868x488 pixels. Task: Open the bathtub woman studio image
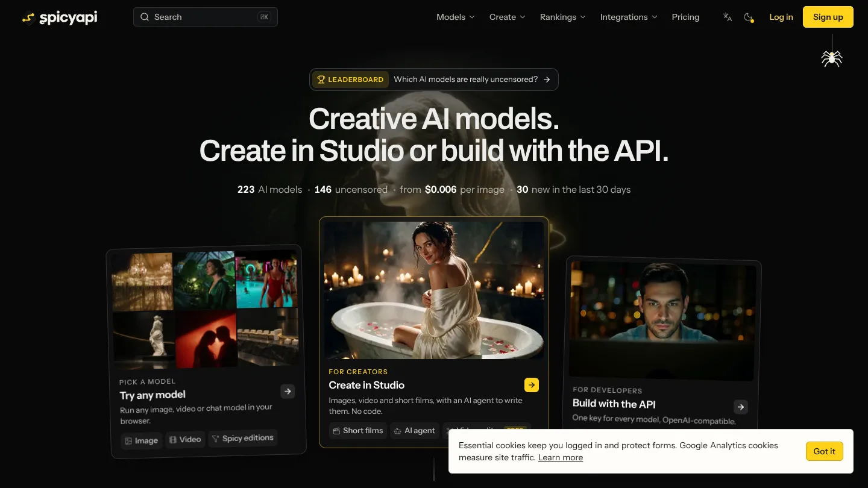point(434,290)
